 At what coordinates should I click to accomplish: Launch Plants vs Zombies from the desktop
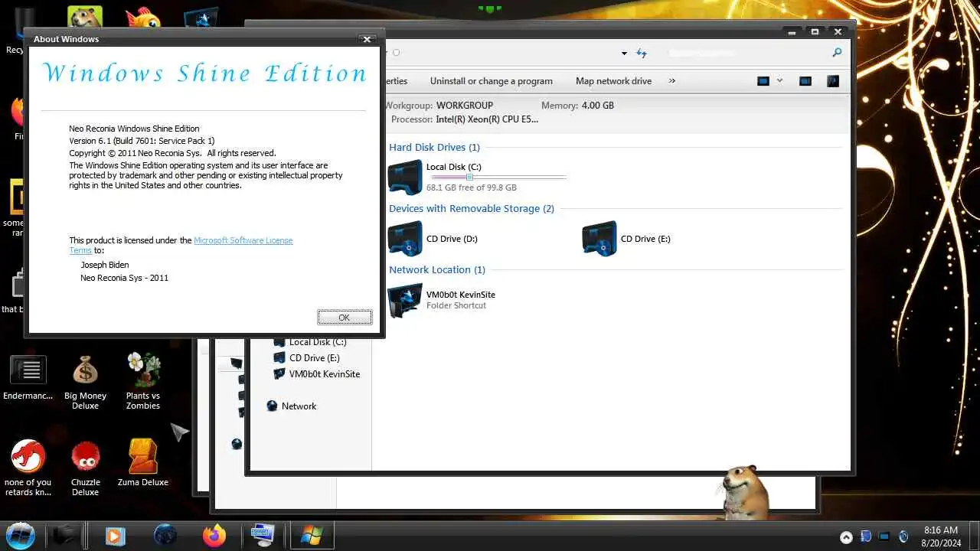[143, 381]
